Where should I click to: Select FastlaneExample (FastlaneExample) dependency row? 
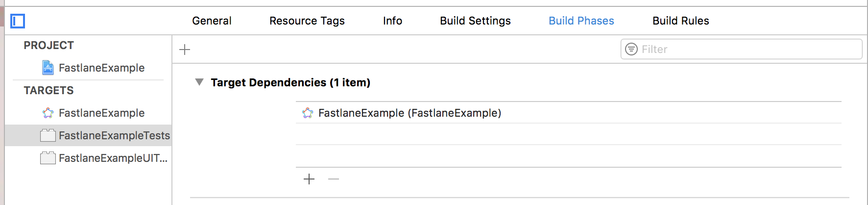click(x=410, y=113)
